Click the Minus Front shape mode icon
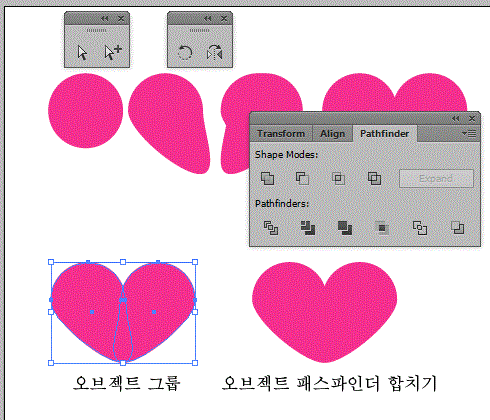 point(302,178)
